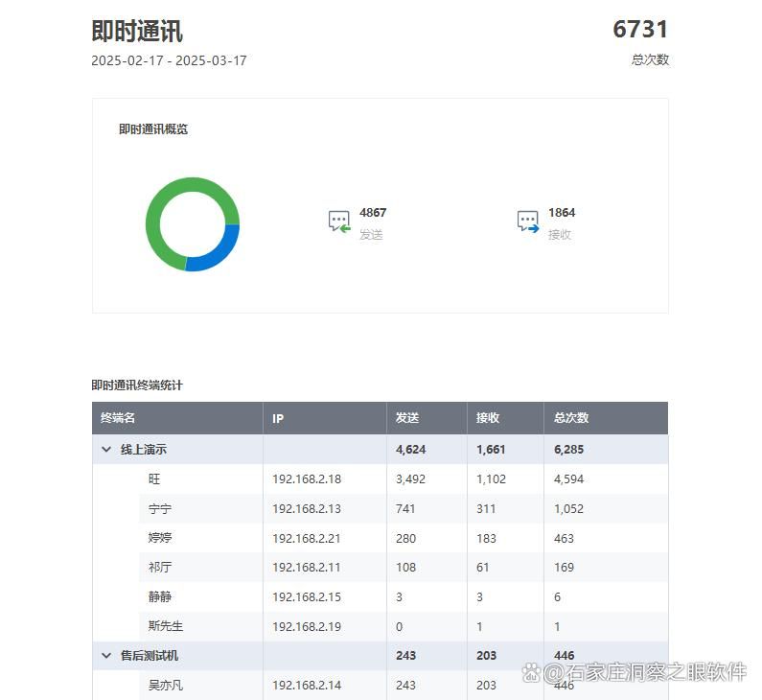This screenshot has width=762, height=700.
Task: Click IP address 192.168.2.14
Action: (307, 686)
